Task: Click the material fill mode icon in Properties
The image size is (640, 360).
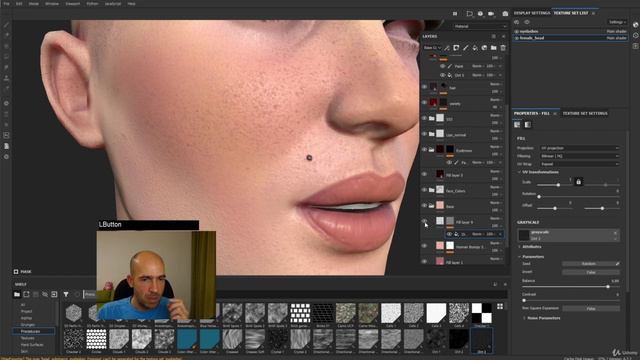Action: coord(518,124)
